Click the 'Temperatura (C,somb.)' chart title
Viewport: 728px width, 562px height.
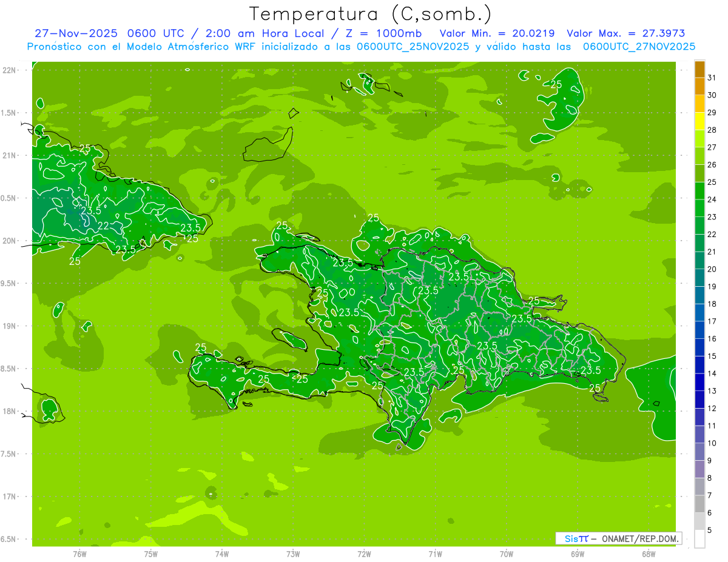(370, 14)
